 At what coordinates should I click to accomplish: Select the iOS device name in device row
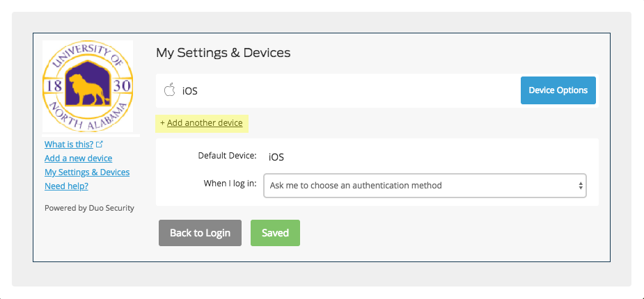(x=190, y=90)
